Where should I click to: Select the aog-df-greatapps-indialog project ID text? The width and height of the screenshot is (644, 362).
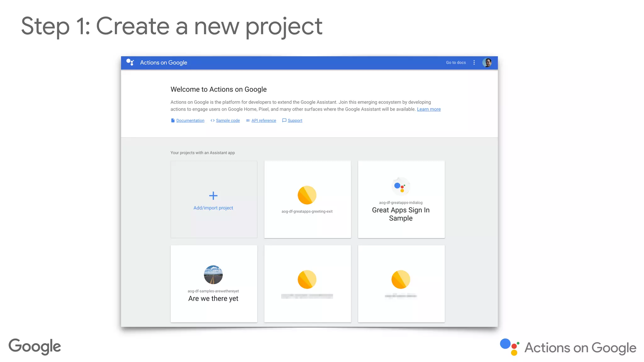click(x=401, y=203)
